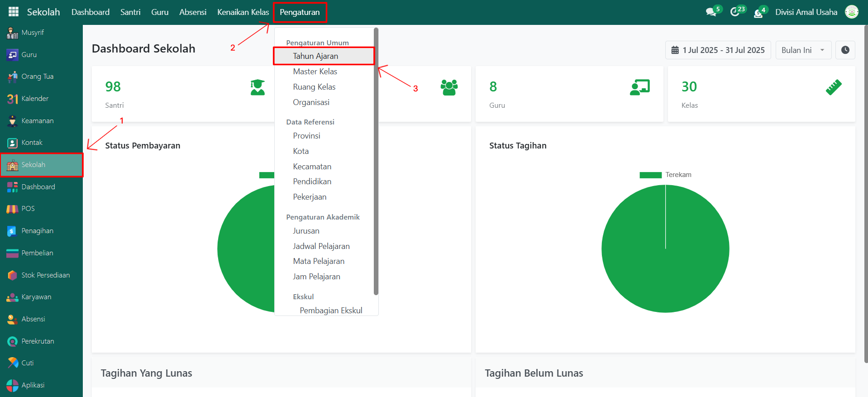Toggle the Terekam legend in Status Tagihan
Viewport: 868px width, 397px height.
pos(665,175)
